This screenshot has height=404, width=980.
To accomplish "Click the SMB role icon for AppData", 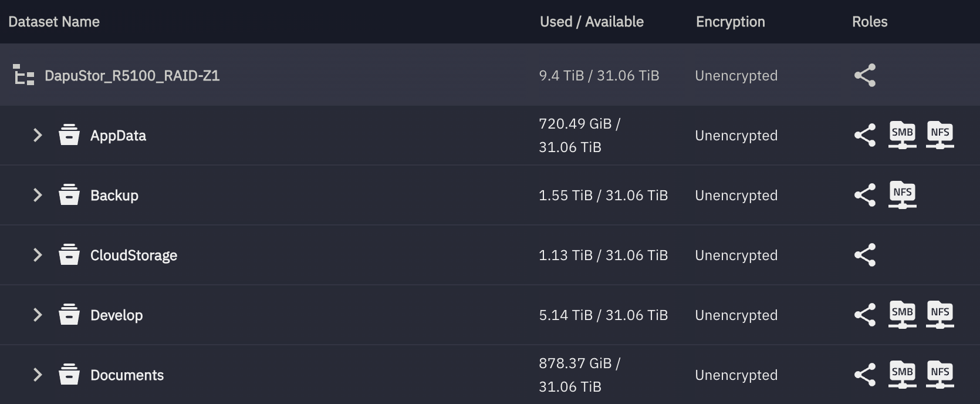I will (x=902, y=135).
